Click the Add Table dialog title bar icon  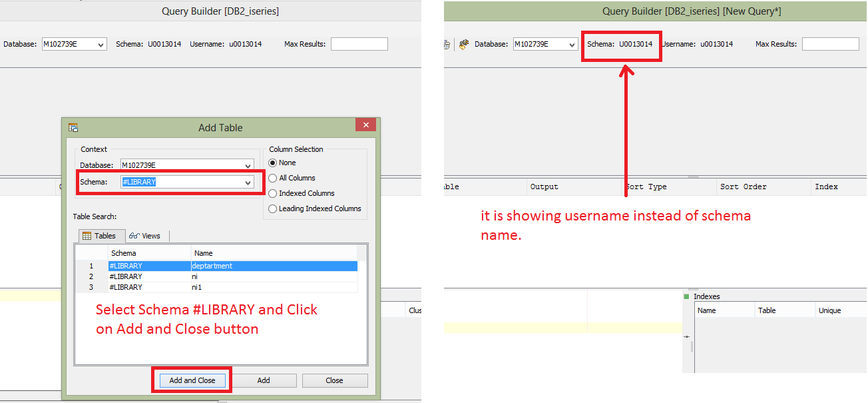(x=73, y=127)
